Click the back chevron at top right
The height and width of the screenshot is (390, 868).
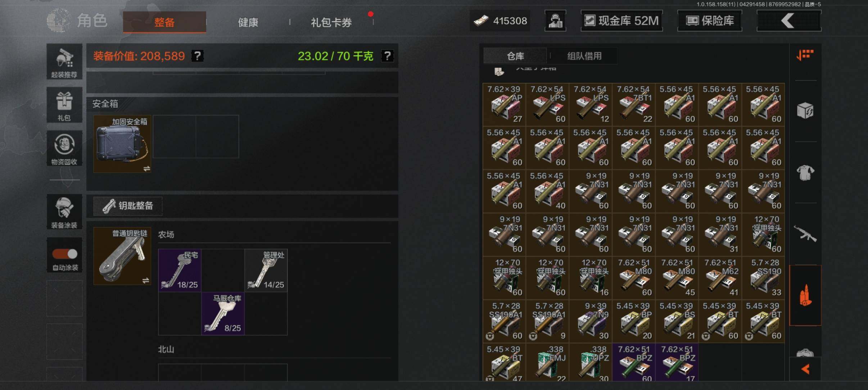pos(789,21)
